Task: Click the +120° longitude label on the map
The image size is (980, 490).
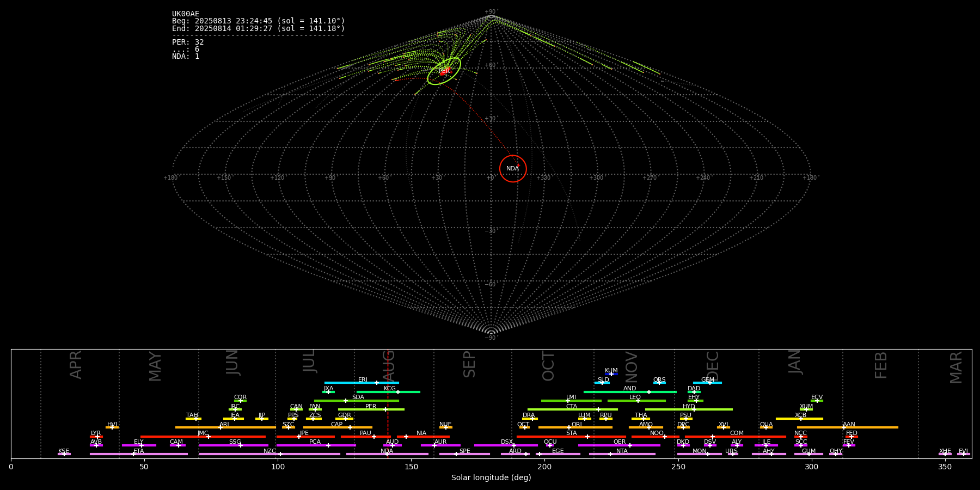Action: [x=277, y=178]
